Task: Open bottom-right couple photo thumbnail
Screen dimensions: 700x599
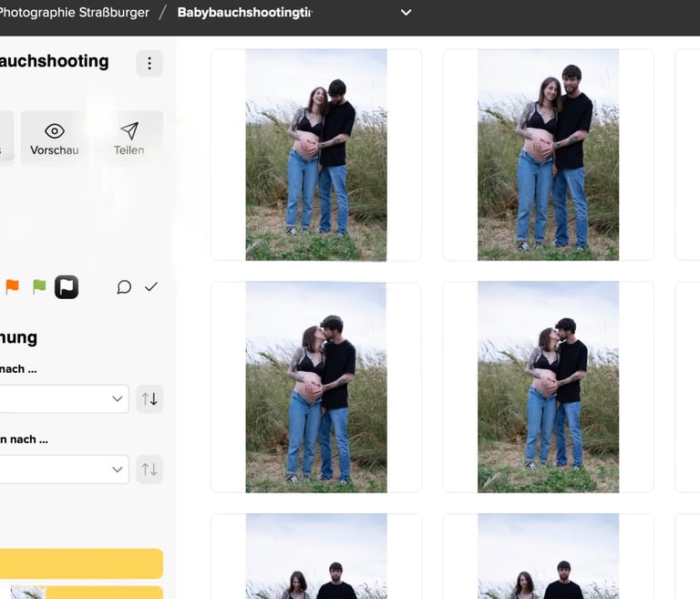Action: [x=548, y=556]
